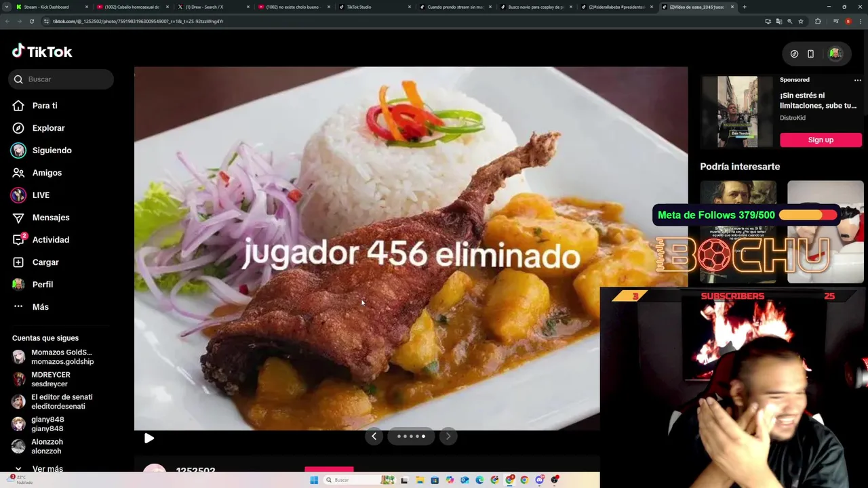This screenshot has height=488, width=868.
Task: Open El editor de senati account
Action: [x=52, y=402]
